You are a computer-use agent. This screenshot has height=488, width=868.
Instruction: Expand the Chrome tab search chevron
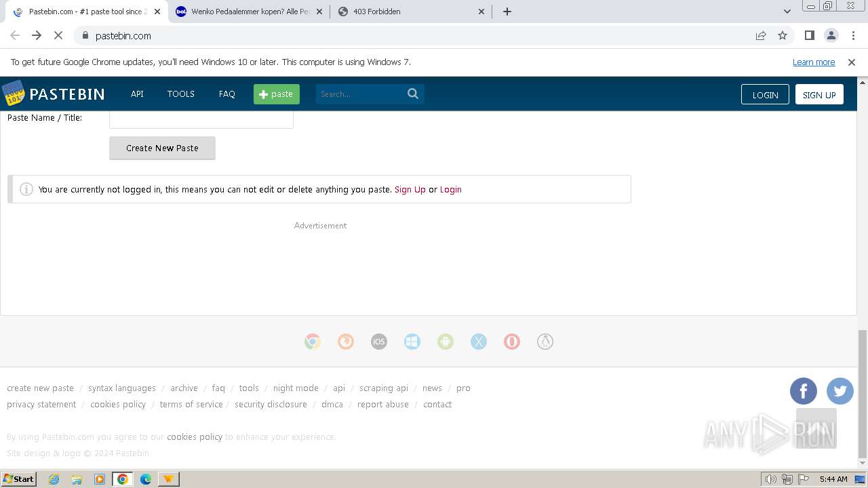(787, 12)
